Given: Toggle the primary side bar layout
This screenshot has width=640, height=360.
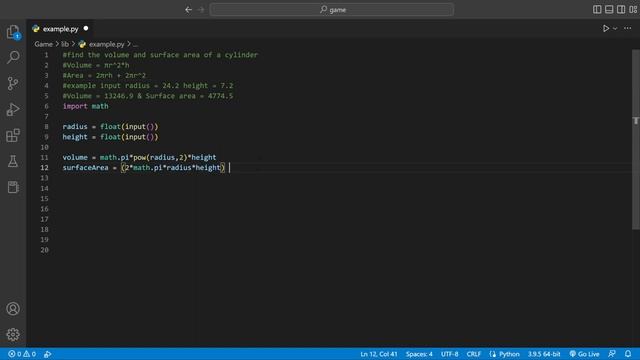Looking at the screenshot, I should tap(597, 9).
